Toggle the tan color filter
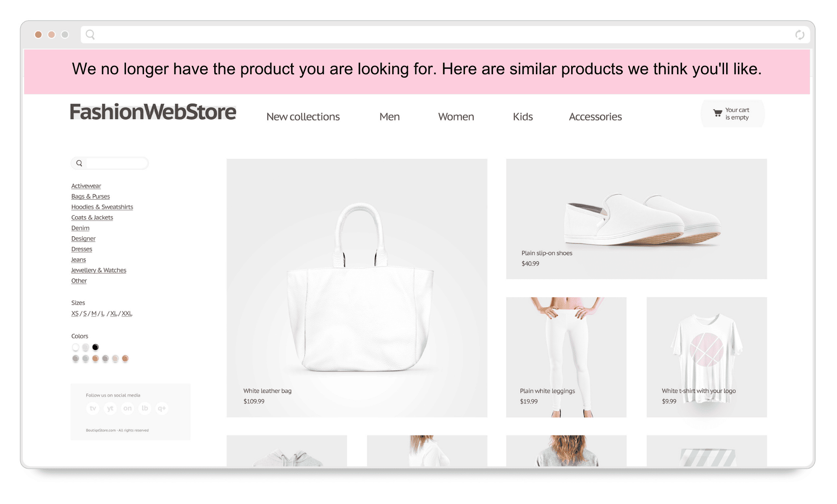Image resolution: width=837 pixels, height=504 pixels. click(95, 359)
